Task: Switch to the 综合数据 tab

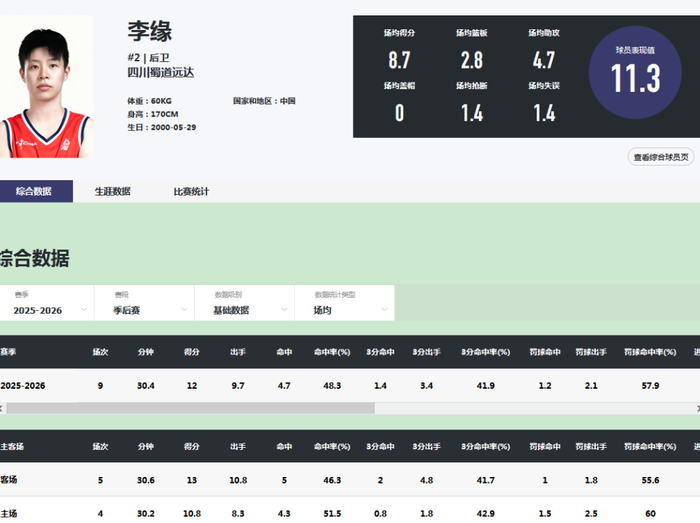Action: [x=35, y=191]
